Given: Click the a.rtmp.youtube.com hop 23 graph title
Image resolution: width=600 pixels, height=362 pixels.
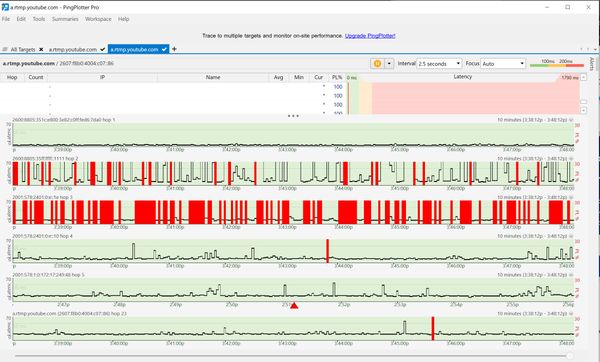Looking at the screenshot, I should pyautogui.click(x=69, y=313).
